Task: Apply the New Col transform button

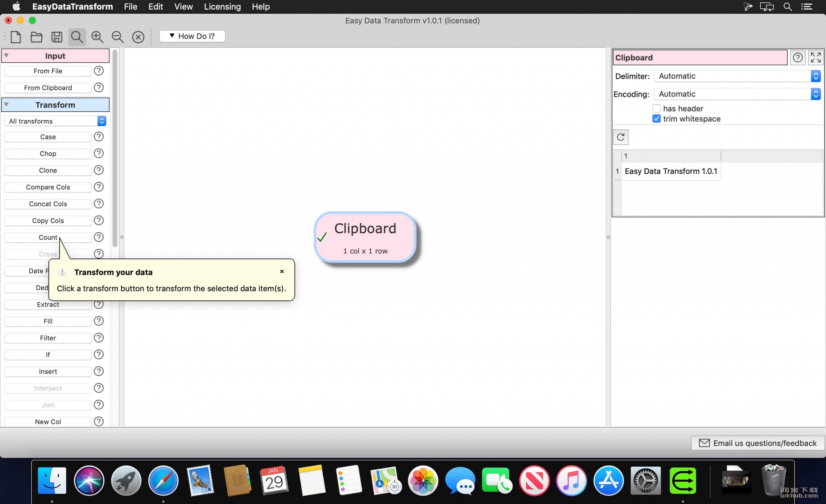Action: pyautogui.click(x=48, y=421)
